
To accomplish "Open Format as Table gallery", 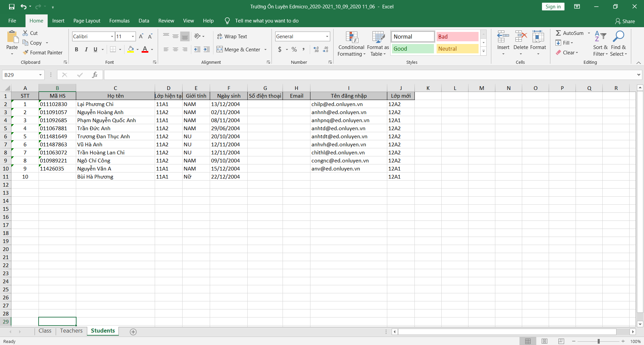I will (378, 44).
